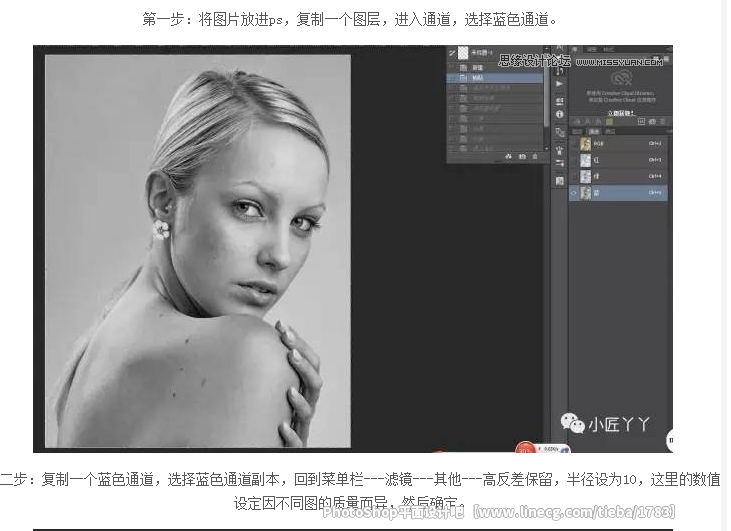Click the text 设定因不同图的质量而异
The image size is (731, 531).
coord(310,503)
